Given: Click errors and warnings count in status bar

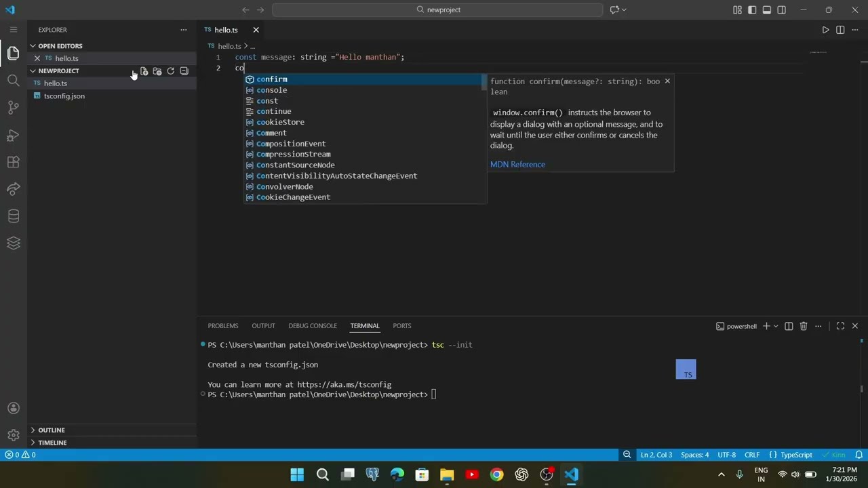Looking at the screenshot, I should 20,455.
